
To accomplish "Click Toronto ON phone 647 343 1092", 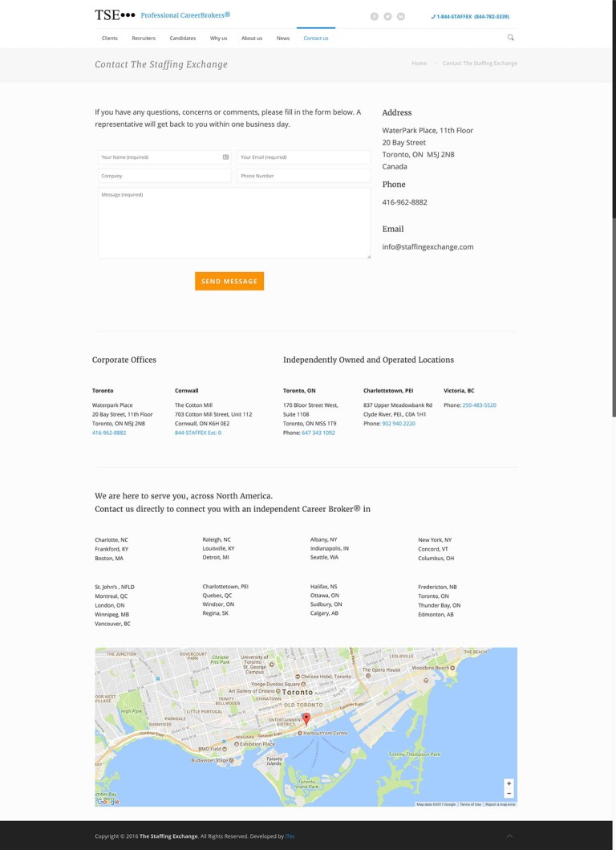I will click(318, 433).
